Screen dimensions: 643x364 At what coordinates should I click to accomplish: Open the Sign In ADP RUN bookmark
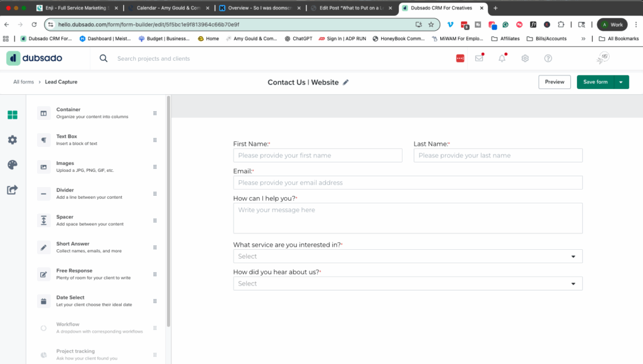[x=342, y=38]
